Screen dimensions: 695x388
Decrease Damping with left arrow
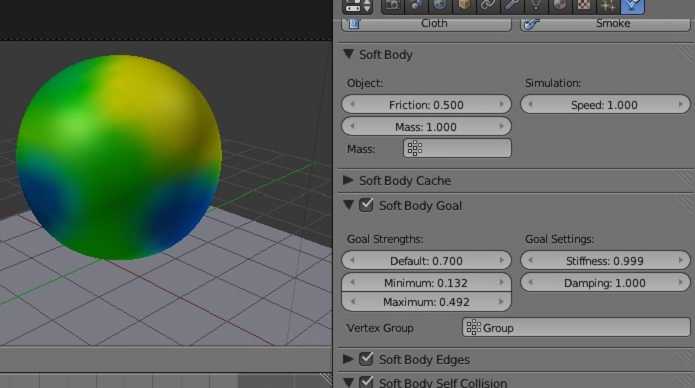point(531,282)
